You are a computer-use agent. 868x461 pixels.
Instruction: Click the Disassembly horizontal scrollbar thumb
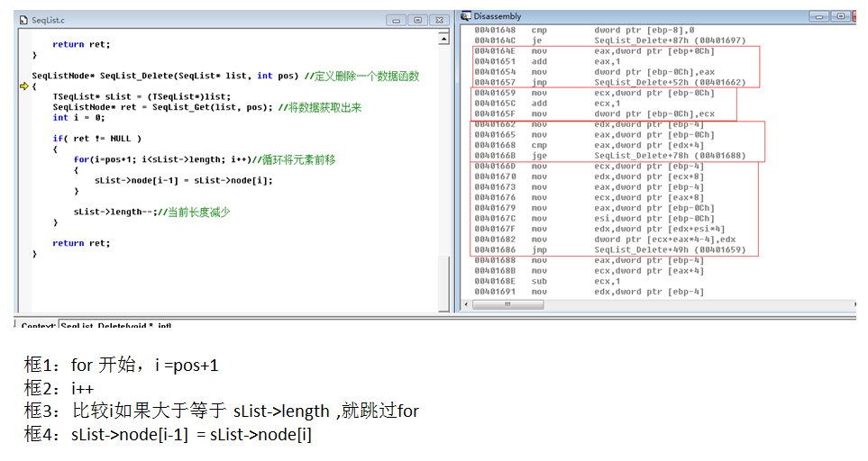point(507,304)
